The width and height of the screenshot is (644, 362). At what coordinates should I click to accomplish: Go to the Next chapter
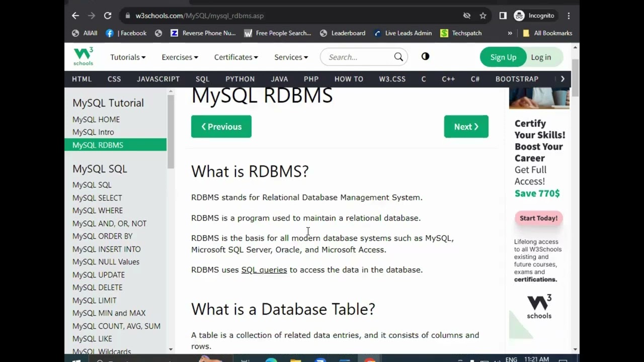pos(466,127)
